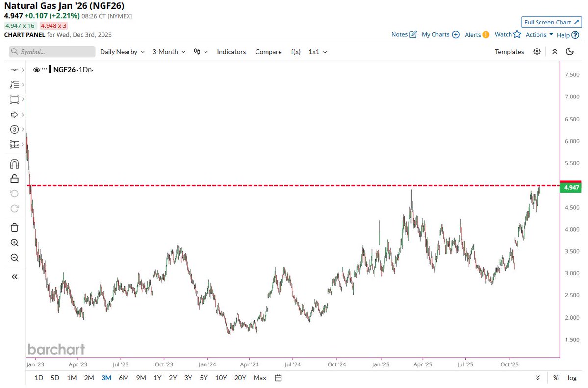588x388 pixels.
Task: Click the green bid 4.947 x 16 box
Action: point(20,26)
